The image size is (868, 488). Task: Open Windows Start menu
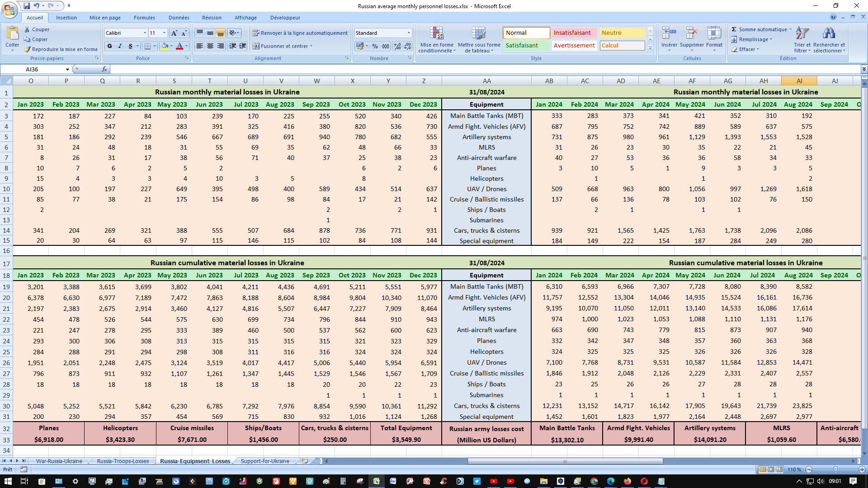point(8,481)
